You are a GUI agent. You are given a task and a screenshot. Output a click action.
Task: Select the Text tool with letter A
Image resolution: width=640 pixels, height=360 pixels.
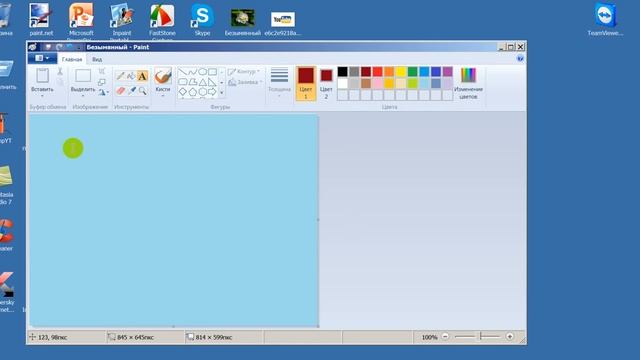point(142,76)
